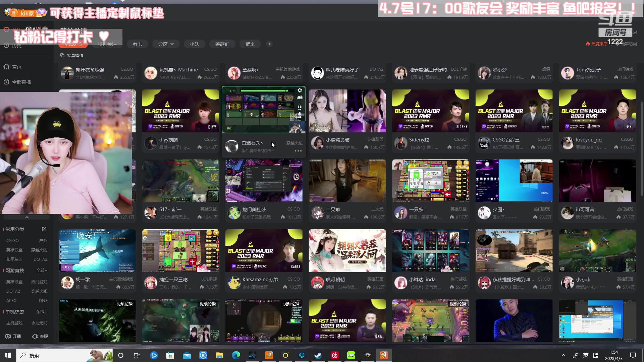Collapse the mini player panel with up chevron

click(27, 217)
